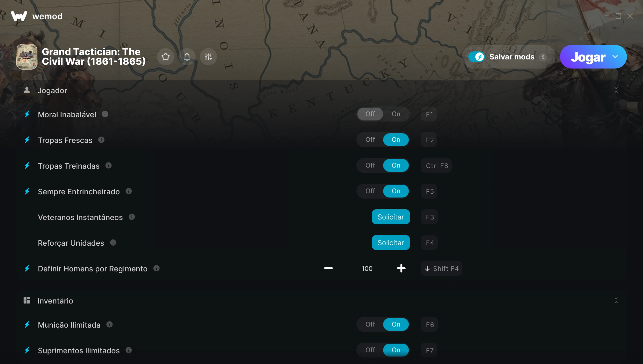Show info for Veteranos Instantâneos
The image size is (643, 364).
pyautogui.click(x=132, y=217)
